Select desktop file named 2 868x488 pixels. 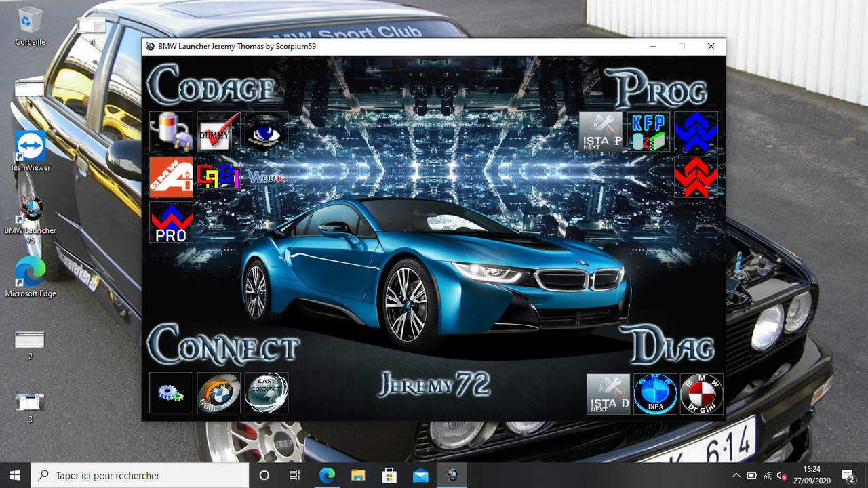pyautogui.click(x=30, y=346)
